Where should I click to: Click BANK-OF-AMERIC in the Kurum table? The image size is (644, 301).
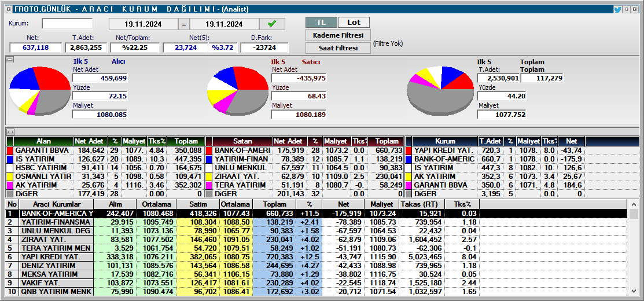444,159
